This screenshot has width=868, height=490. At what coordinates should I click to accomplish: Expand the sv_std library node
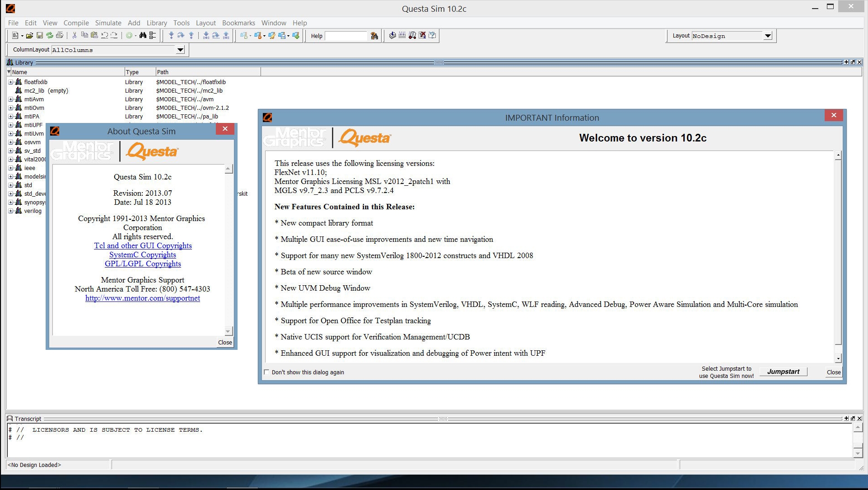[10, 151]
